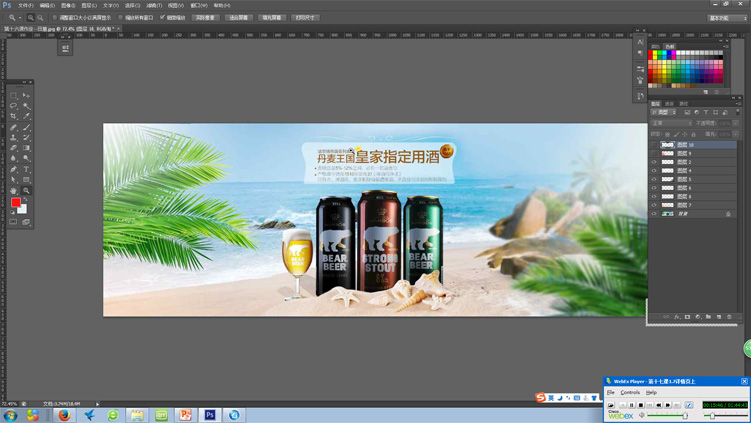This screenshot has height=423, width=751.
Task: Add layer style fx icon
Action: pos(677,317)
